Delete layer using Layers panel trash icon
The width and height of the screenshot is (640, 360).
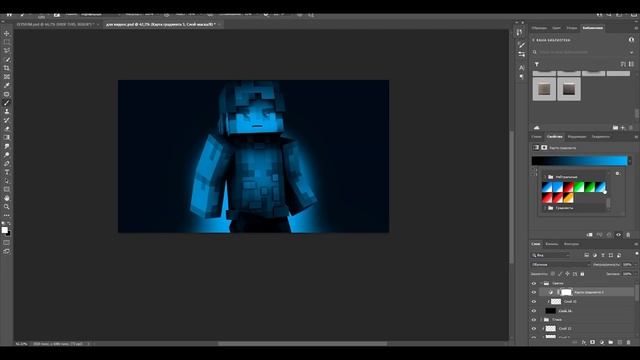point(629,342)
